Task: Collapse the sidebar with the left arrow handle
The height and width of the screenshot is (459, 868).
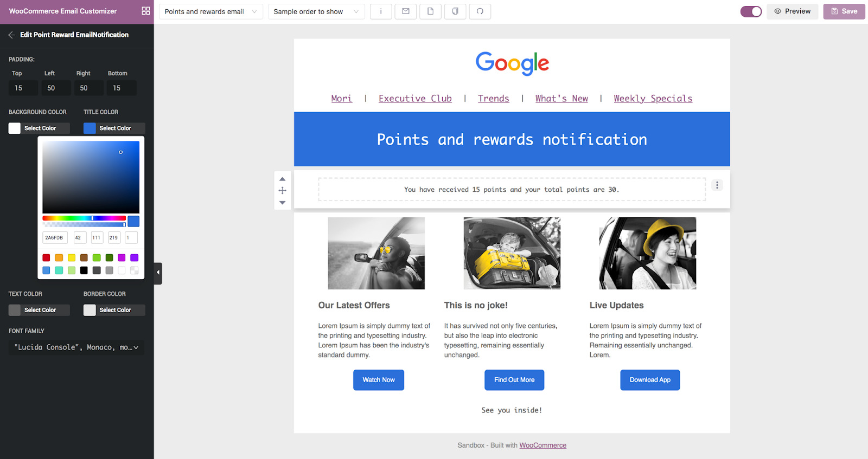Action: [x=158, y=273]
